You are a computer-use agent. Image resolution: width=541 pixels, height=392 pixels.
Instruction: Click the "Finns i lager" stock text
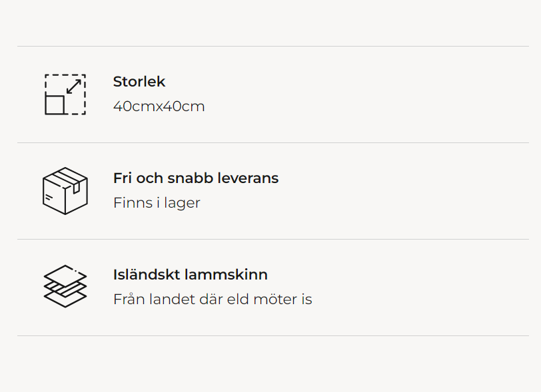click(x=157, y=203)
